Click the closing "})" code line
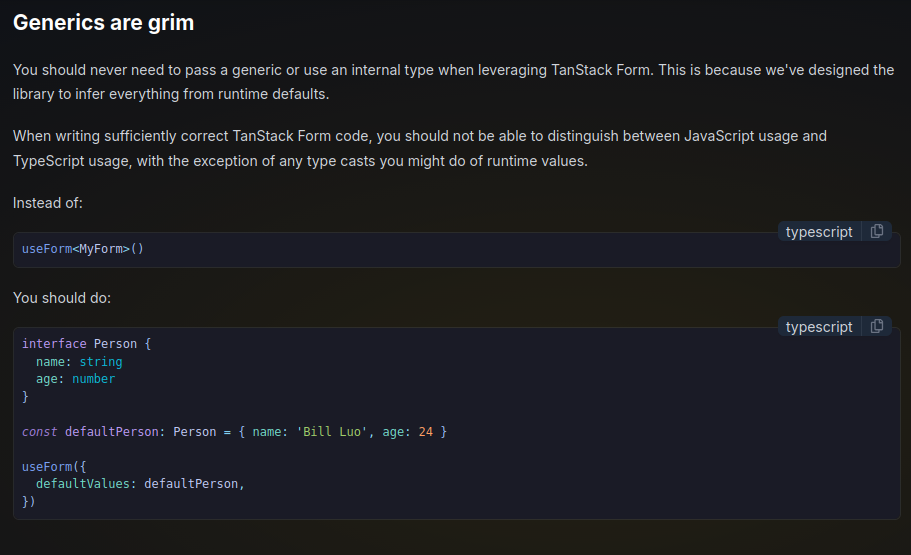Viewport: 911px width, 555px height. point(29,501)
